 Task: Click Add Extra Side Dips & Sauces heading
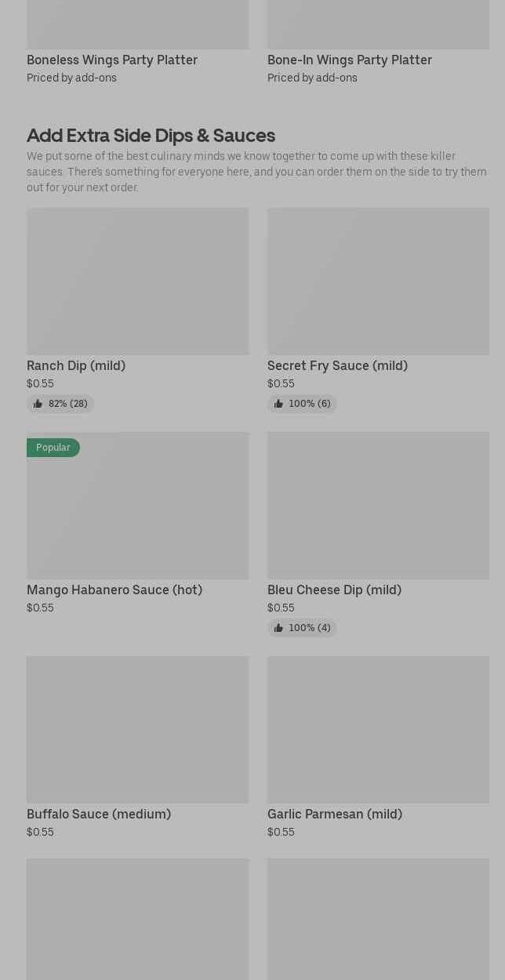(x=151, y=135)
